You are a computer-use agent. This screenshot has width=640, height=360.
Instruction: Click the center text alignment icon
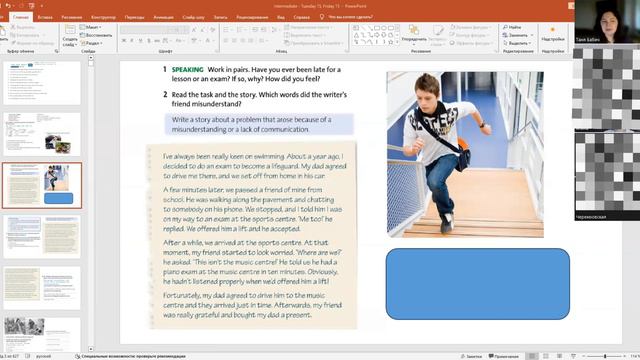(x=234, y=40)
